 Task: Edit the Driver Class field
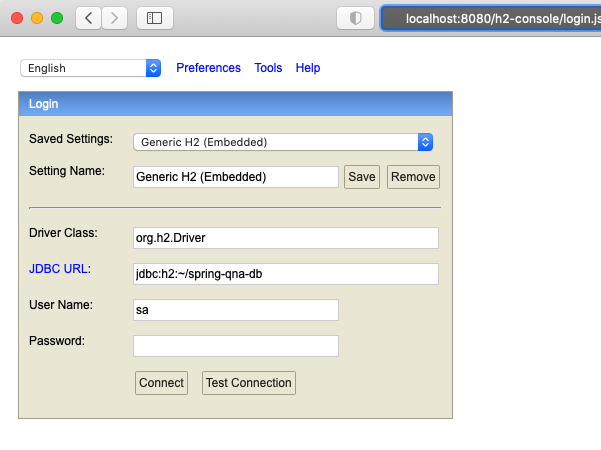point(286,238)
